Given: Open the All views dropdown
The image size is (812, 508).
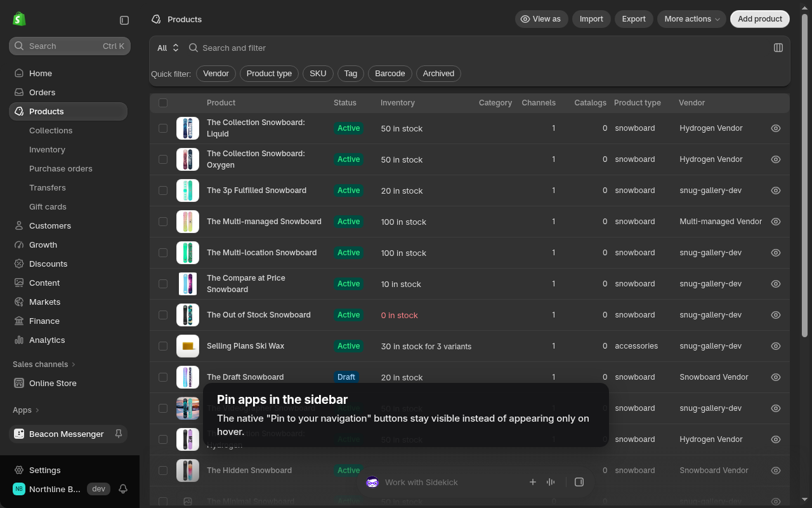Looking at the screenshot, I should (x=168, y=48).
